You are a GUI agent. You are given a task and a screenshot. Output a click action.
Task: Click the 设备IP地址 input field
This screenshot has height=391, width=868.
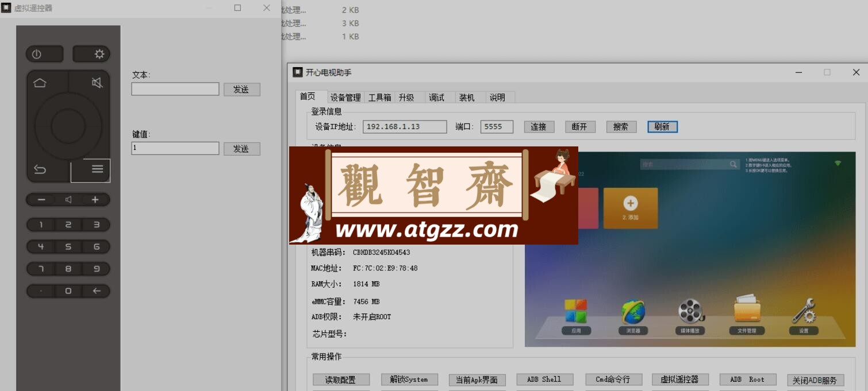(x=405, y=127)
